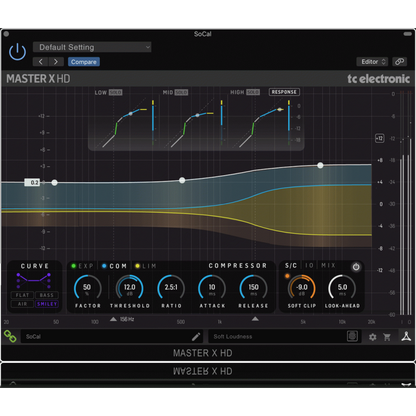Switch to the LIM limiter tab

coord(146,266)
